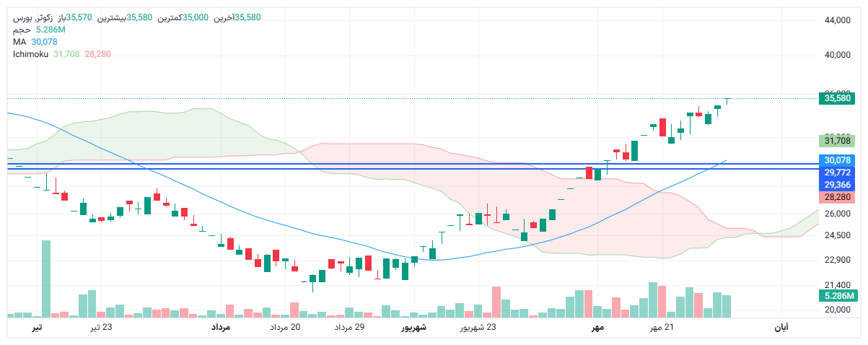Screen dimensions: 868x345
Task: Click the 5.286M volume tag on axis
Action: point(837,296)
